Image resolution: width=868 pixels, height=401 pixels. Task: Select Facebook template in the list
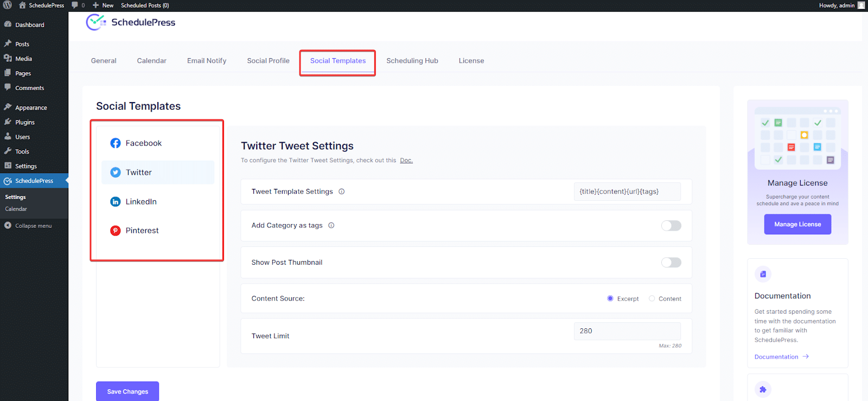158,143
